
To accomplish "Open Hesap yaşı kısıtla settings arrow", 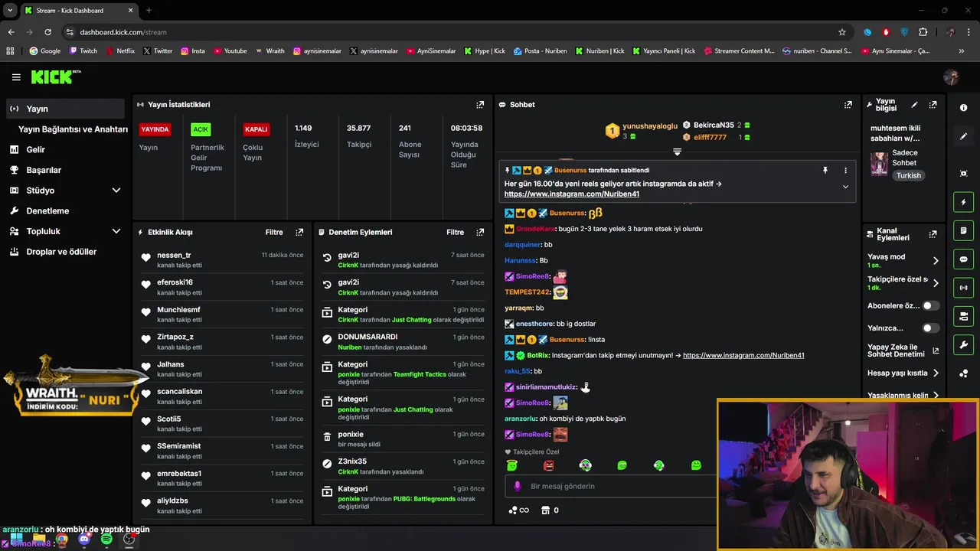I will (x=935, y=373).
